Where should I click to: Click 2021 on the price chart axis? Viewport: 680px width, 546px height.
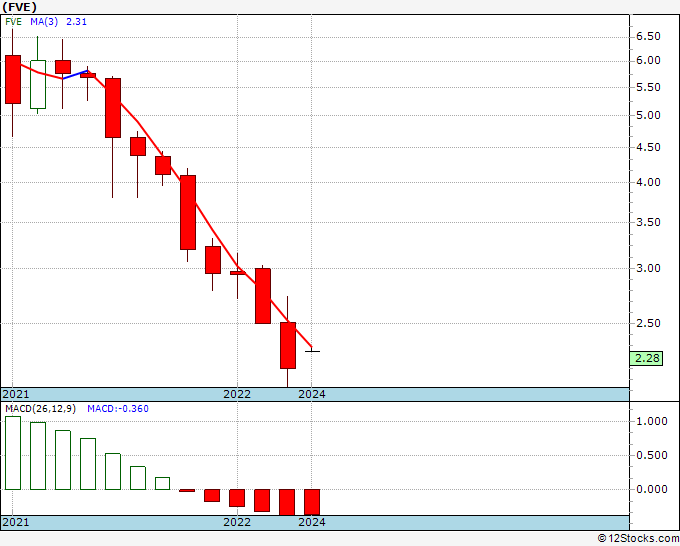(16, 394)
